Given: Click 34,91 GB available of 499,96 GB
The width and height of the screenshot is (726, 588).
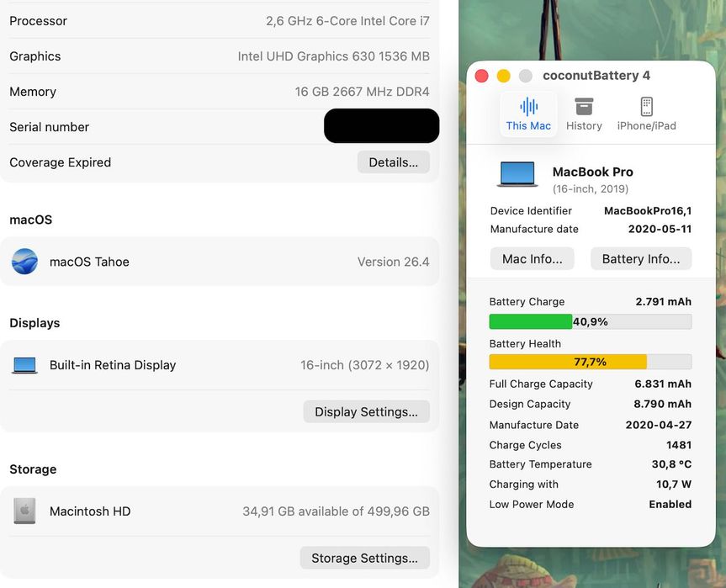Looking at the screenshot, I should 337,511.
